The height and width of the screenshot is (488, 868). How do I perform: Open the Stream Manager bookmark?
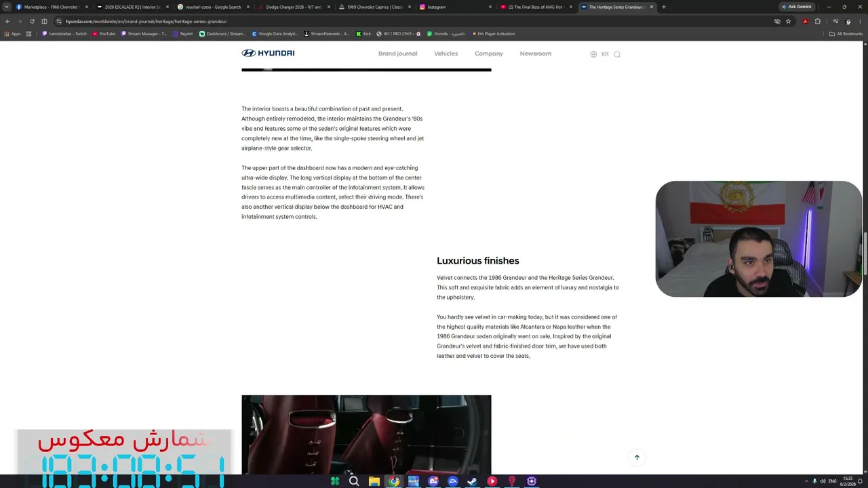pyautogui.click(x=144, y=34)
